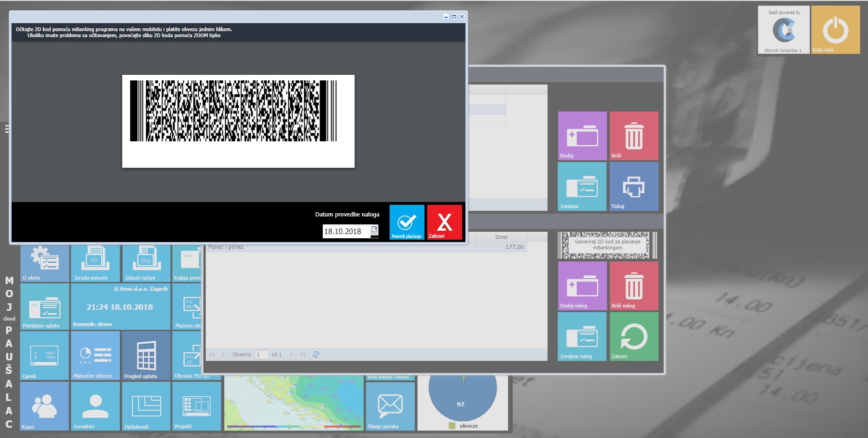Open the Knjiga prometa tile

(x=187, y=263)
